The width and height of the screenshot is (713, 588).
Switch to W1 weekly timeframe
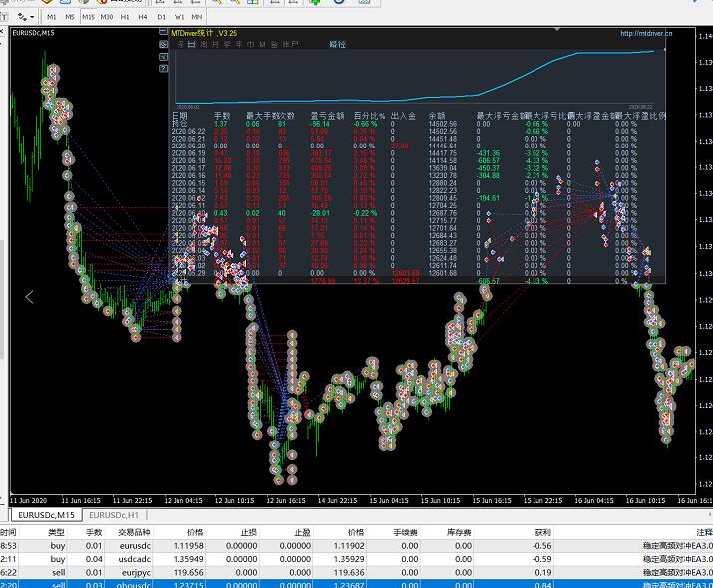178,17
